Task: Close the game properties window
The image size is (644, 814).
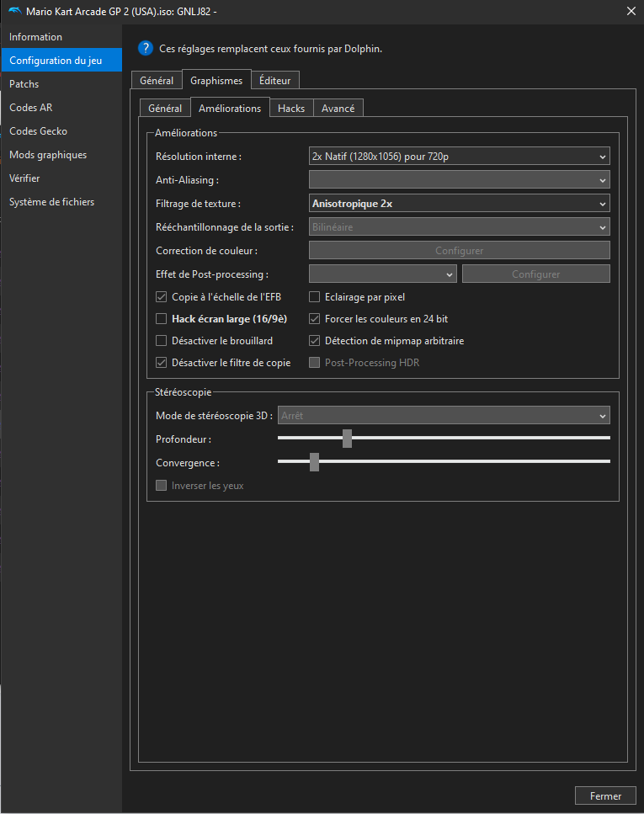Action: 631,11
